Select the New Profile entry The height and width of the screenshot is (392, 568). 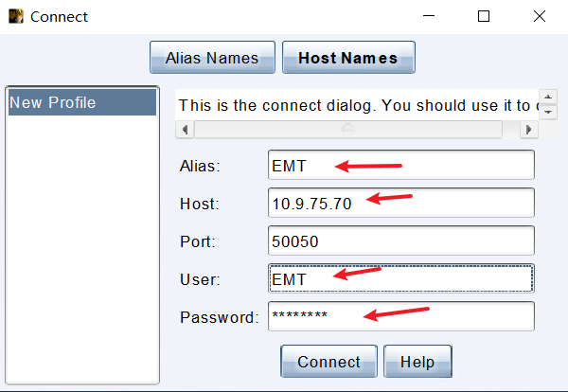click(x=80, y=102)
